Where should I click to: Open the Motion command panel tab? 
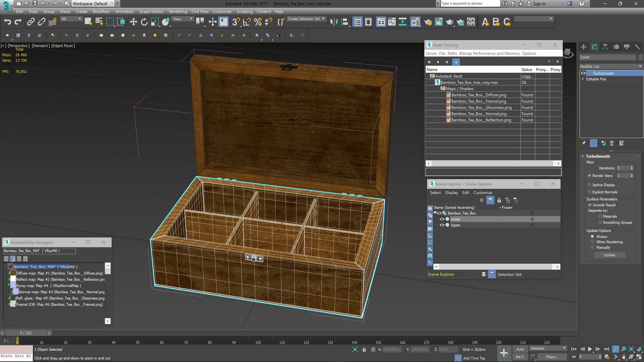pyautogui.click(x=616, y=47)
